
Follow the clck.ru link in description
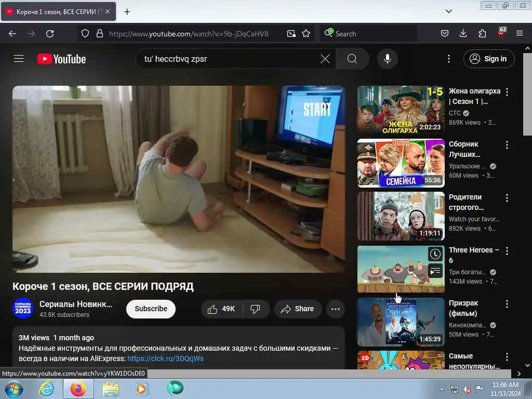[166, 358]
